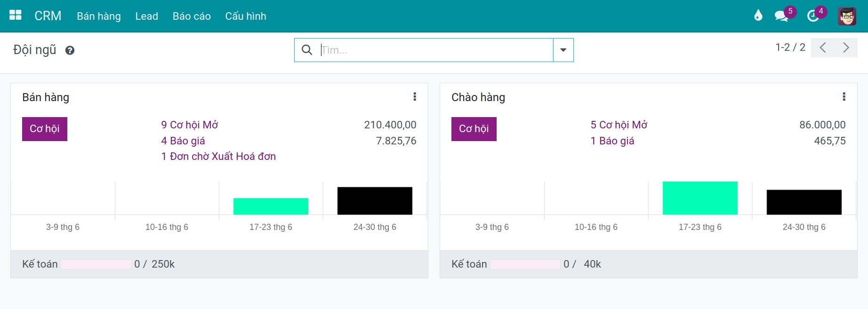Screen dimensions: 868x309
Task: Open the Lead menu
Action: coord(146,16)
